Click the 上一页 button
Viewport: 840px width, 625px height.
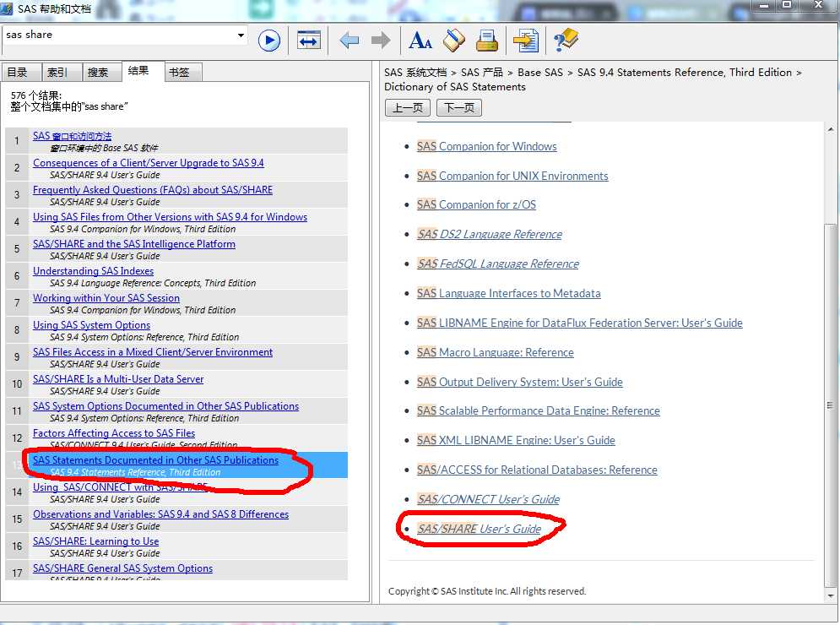pyautogui.click(x=408, y=108)
